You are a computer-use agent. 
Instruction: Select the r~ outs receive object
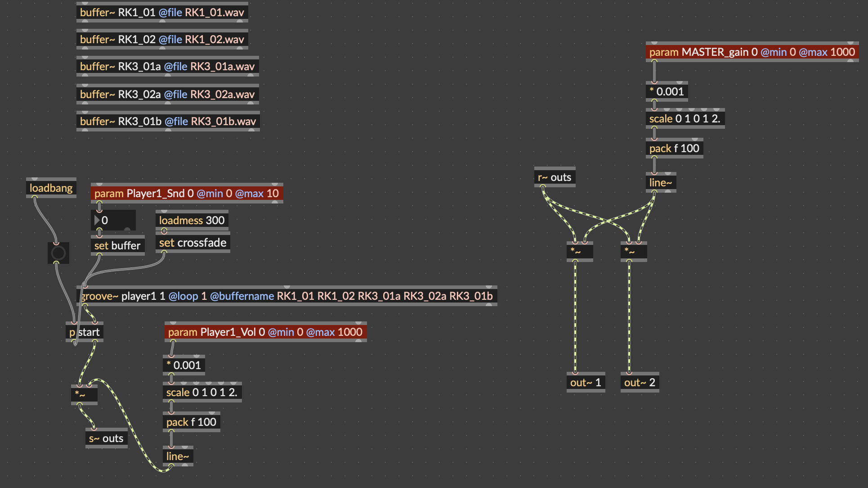(x=555, y=177)
